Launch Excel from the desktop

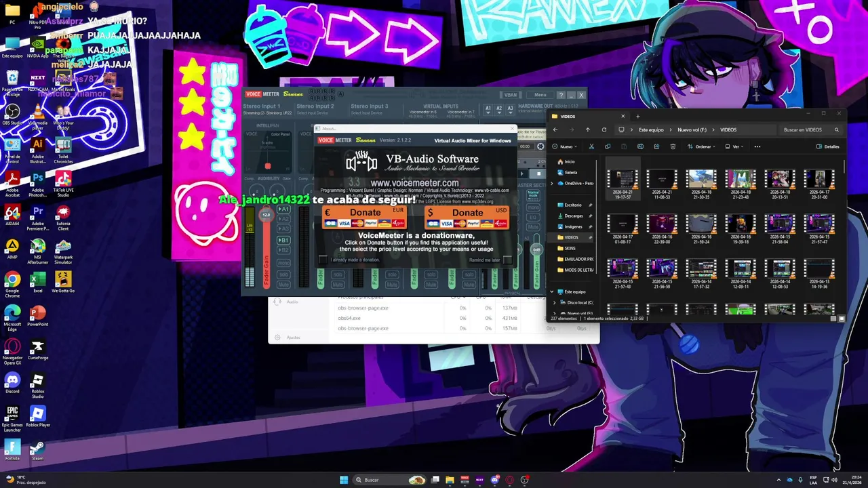tap(38, 282)
